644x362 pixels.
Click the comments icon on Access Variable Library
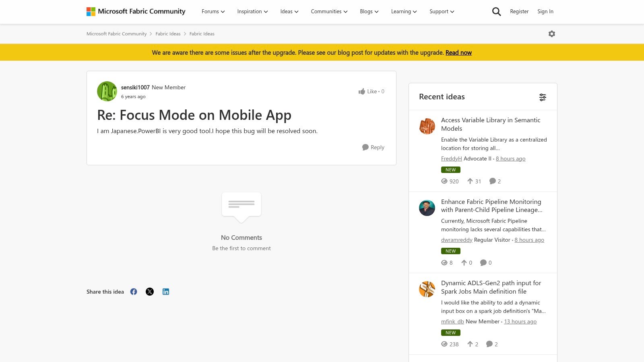pos(492,181)
